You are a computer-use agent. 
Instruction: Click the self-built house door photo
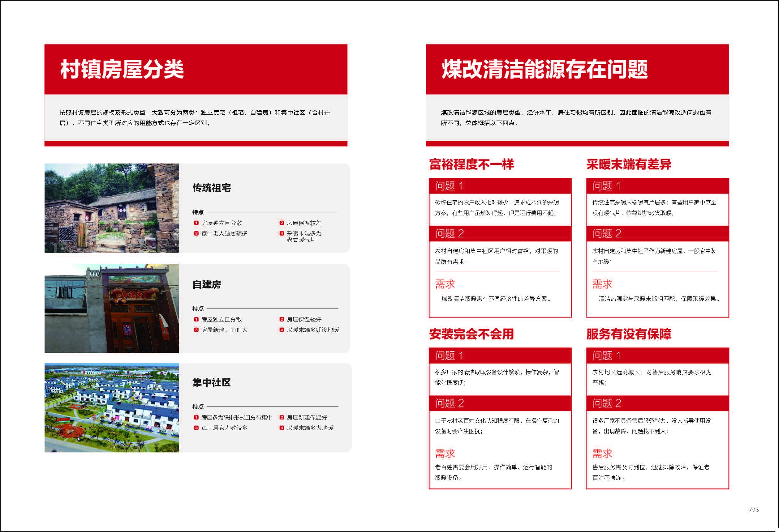coord(111,308)
